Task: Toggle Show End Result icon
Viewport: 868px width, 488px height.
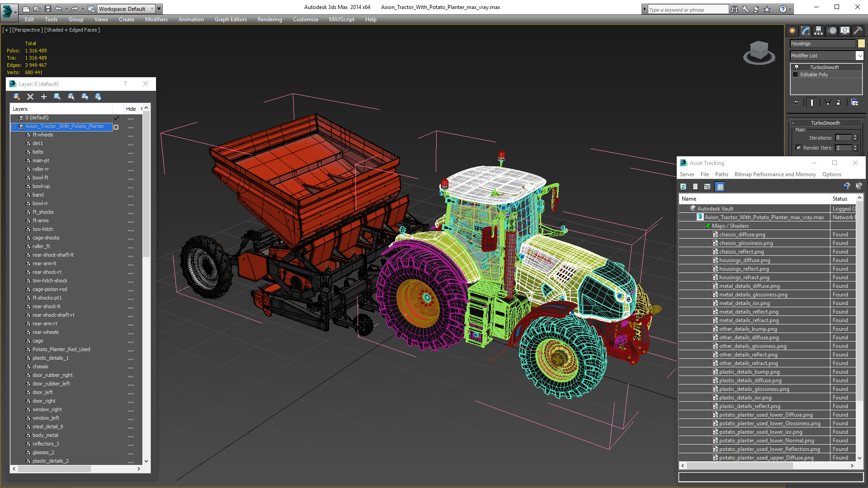Action: (x=812, y=103)
